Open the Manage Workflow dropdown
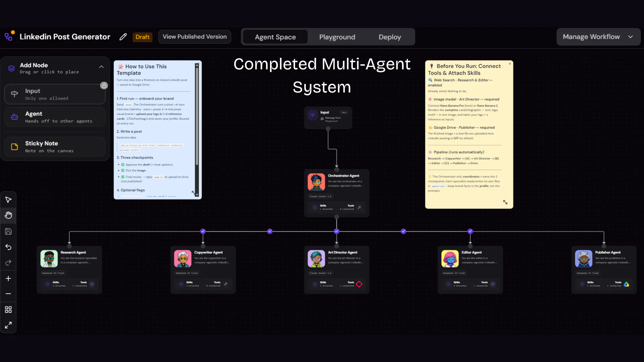Screen dimensions: 644x362 598,37
